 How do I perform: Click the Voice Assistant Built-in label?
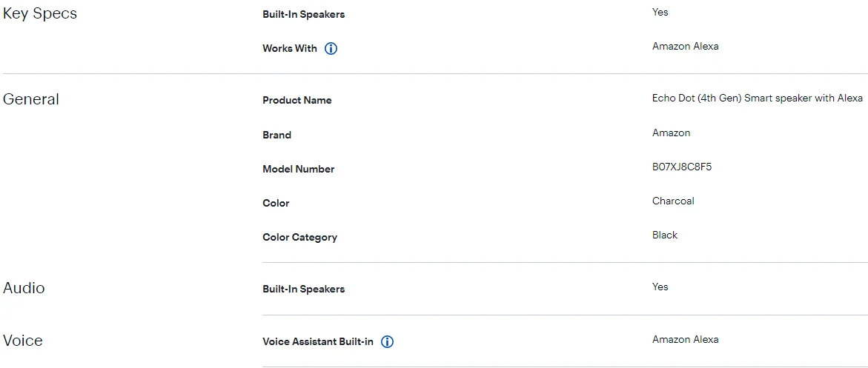coord(318,342)
